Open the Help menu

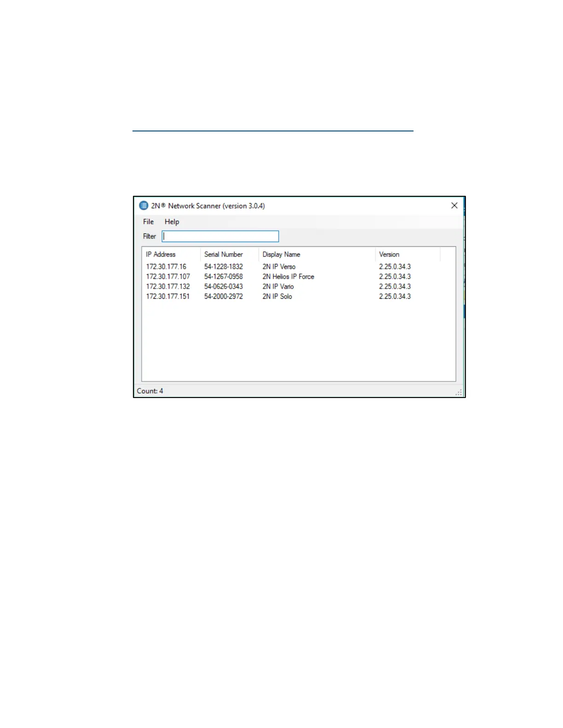tap(172, 222)
